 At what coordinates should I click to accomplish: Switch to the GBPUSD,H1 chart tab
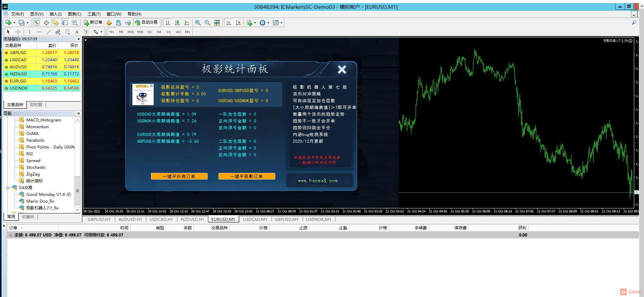click(99, 219)
